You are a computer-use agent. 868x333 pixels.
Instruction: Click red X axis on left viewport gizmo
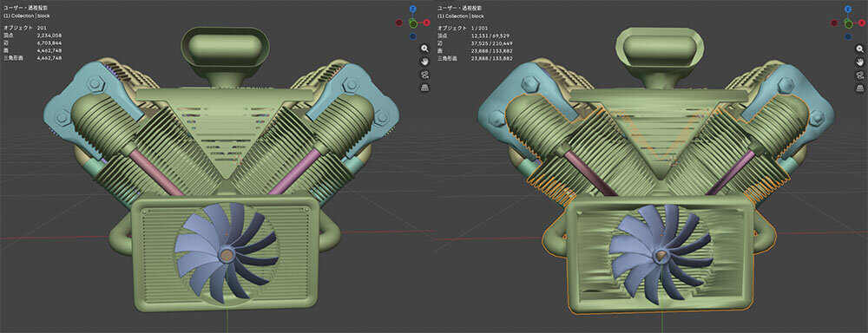[x=427, y=23]
